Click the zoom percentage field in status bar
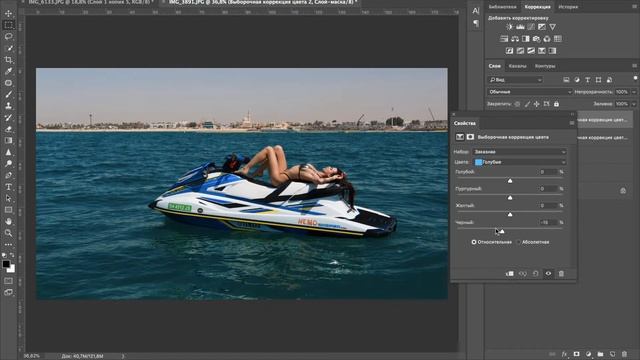The width and height of the screenshot is (640, 360). coord(32,356)
